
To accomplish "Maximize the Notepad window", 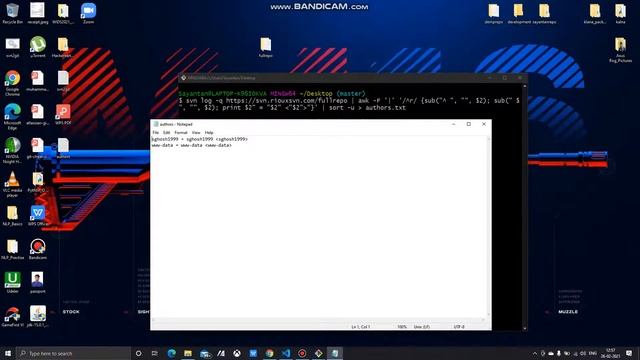I will (469, 124).
